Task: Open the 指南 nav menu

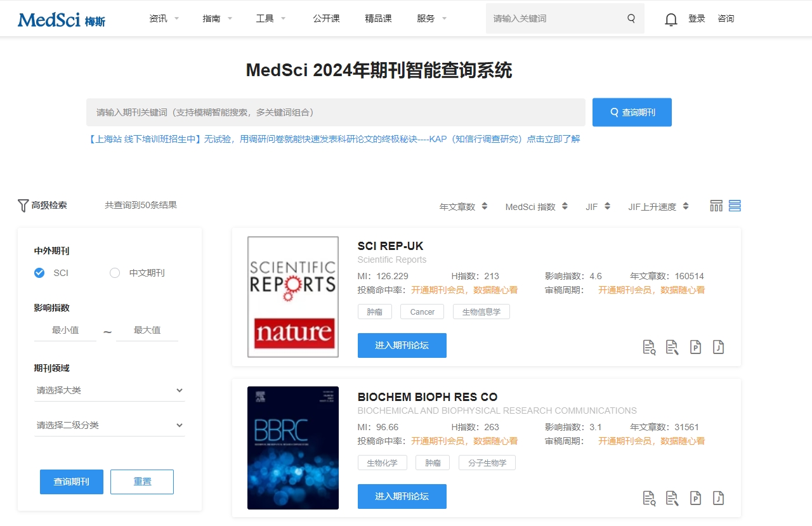Action: [218, 18]
